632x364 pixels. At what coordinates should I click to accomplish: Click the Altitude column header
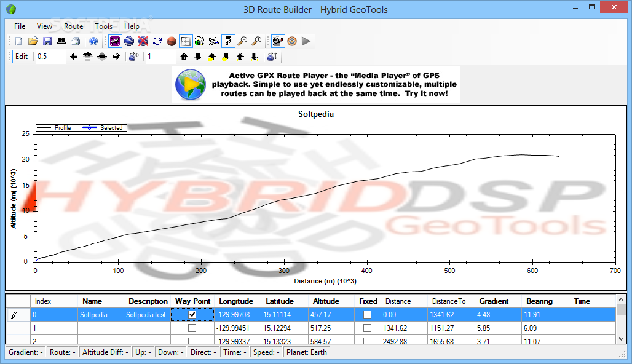[331, 301]
